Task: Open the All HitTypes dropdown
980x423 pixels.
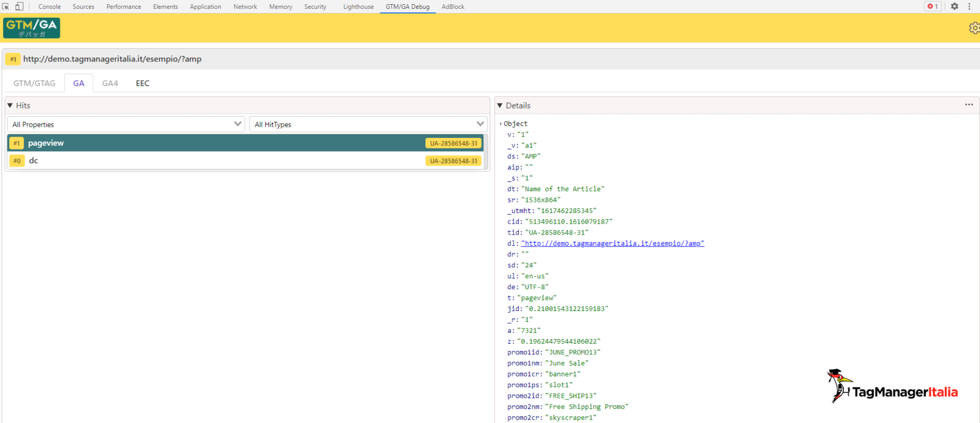Action: point(369,124)
